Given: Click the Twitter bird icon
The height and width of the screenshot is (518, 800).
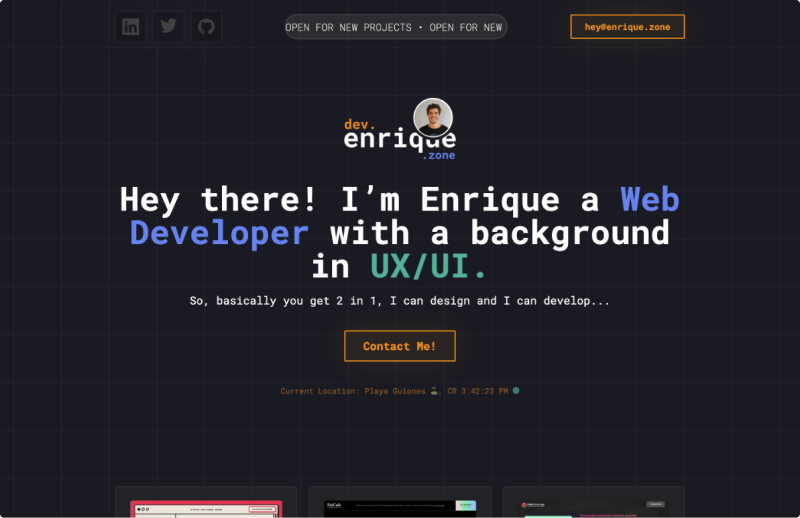Looking at the screenshot, I should (x=168, y=27).
